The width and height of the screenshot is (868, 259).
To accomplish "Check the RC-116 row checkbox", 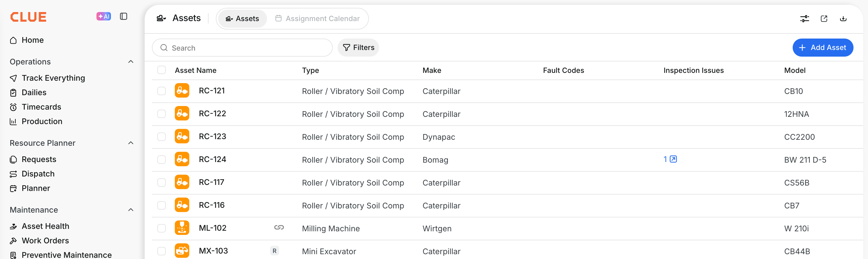I will (x=162, y=205).
